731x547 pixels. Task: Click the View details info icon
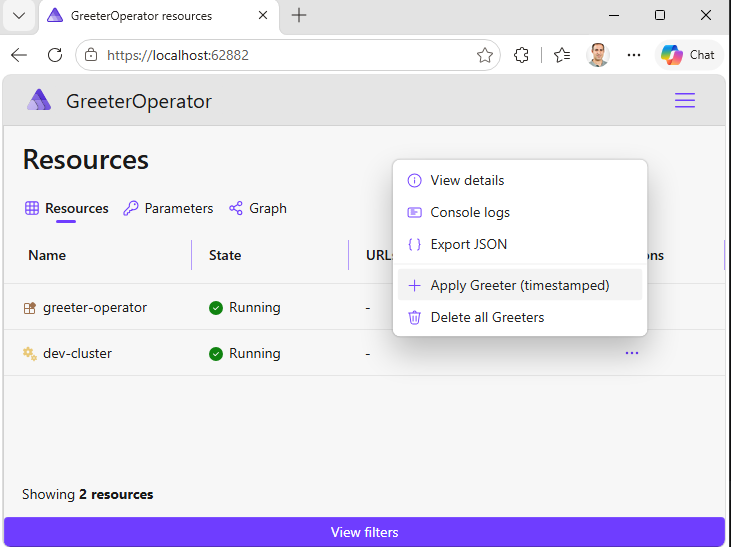click(x=414, y=180)
